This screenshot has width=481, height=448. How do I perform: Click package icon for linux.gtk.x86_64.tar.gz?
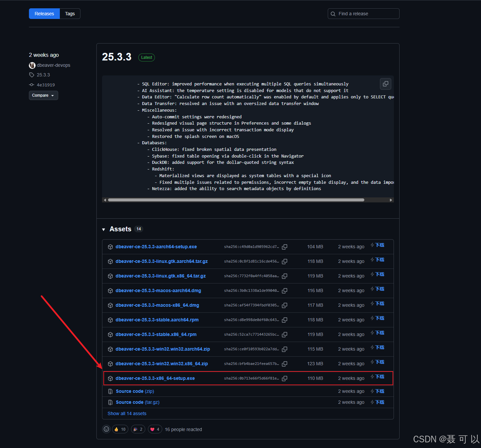(110, 276)
